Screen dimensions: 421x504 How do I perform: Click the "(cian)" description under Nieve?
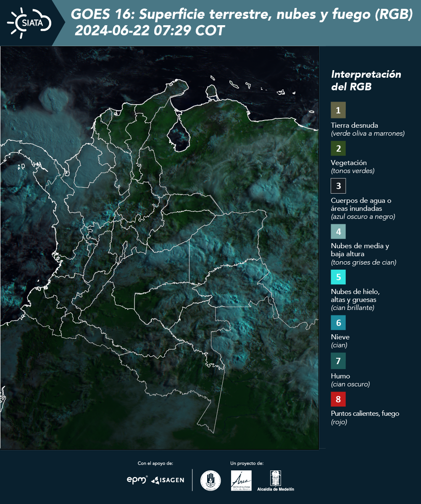click(x=339, y=345)
